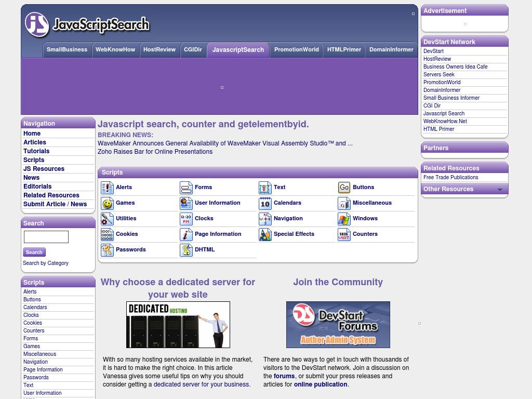Click the Navigation compass icon
The height and width of the screenshot is (399, 532).
(265, 219)
